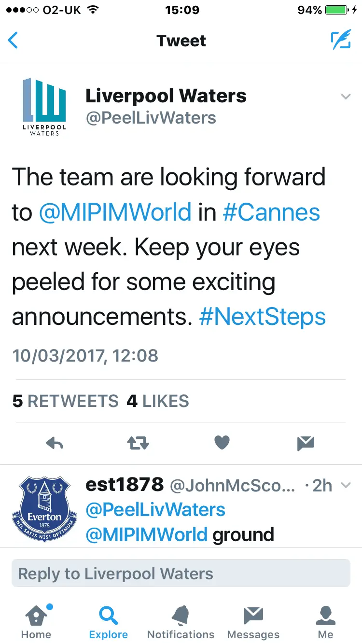This screenshot has height=644, width=362.
Task: Open Everton crest avatar of est1878
Action: (x=44, y=509)
